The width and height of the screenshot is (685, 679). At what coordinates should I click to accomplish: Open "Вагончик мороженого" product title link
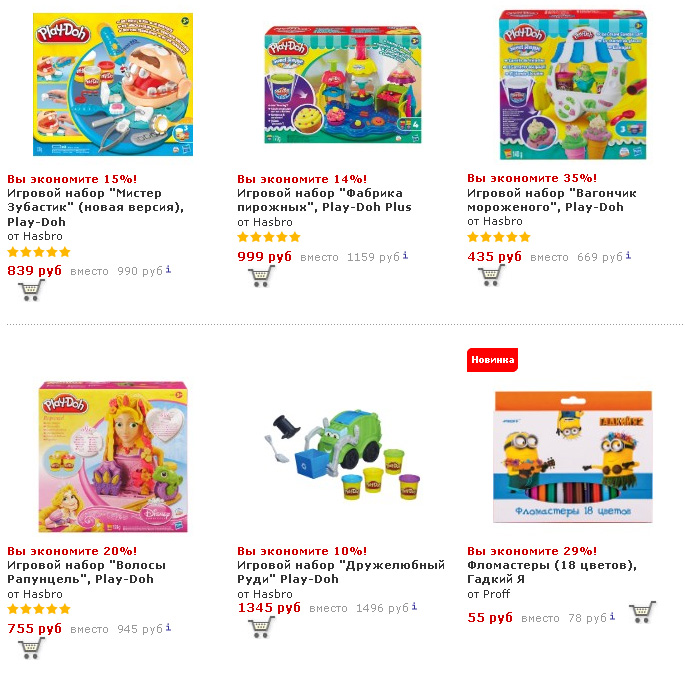coord(552,200)
